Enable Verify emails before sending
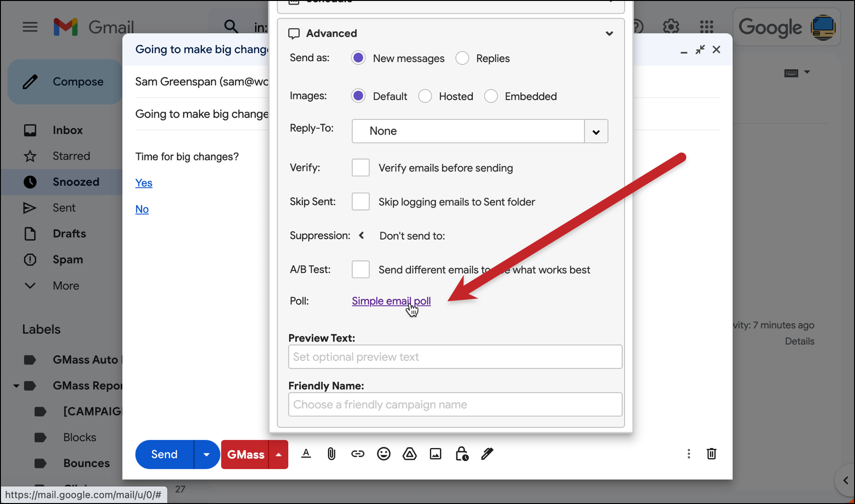 tap(361, 168)
